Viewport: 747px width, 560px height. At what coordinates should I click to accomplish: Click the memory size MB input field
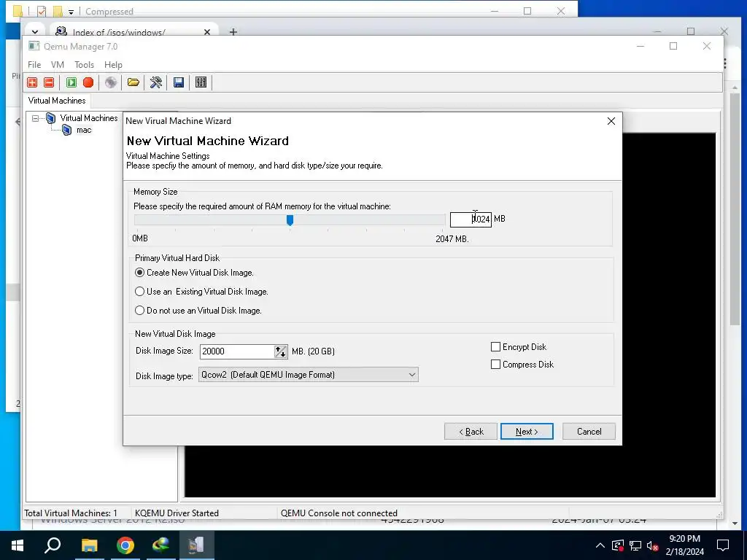click(471, 219)
